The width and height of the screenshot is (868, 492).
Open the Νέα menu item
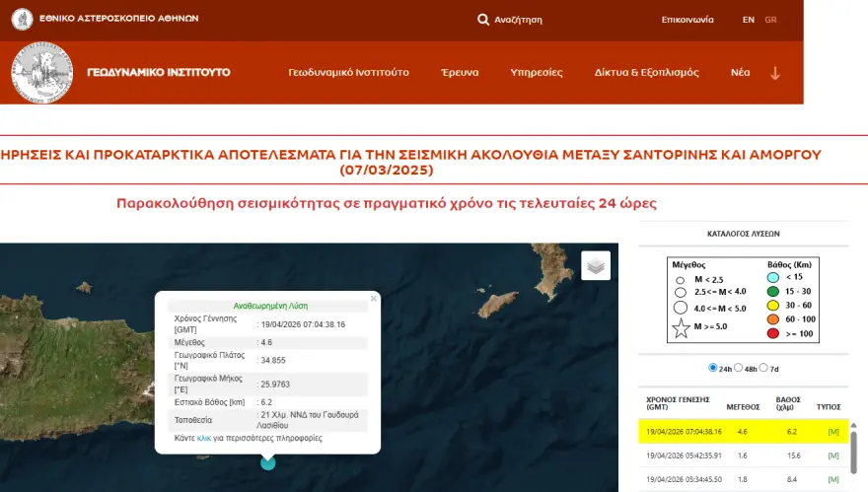click(x=740, y=73)
